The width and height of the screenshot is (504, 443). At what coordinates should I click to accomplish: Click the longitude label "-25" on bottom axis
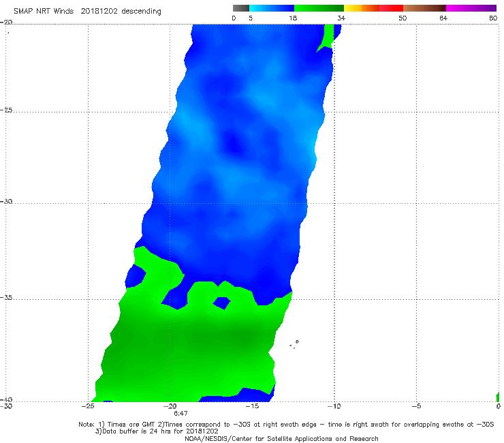(x=88, y=406)
